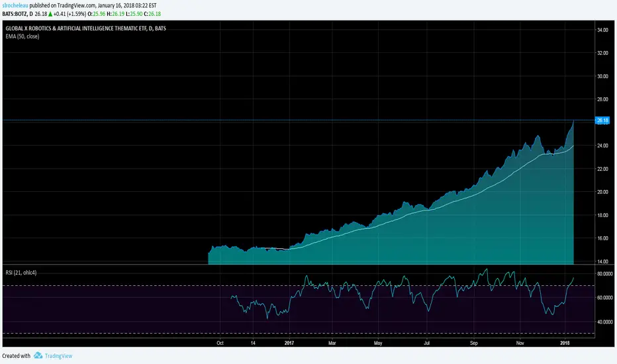Click the TradingView logo icon in footer
Viewport: 617px width, 364px height.
38,355
